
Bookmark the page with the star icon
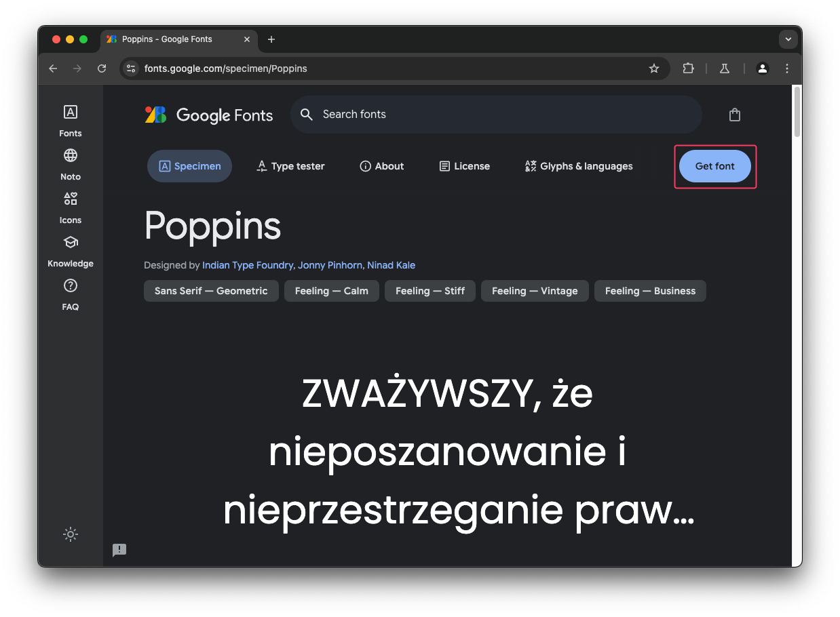click(x=653, y=68)
